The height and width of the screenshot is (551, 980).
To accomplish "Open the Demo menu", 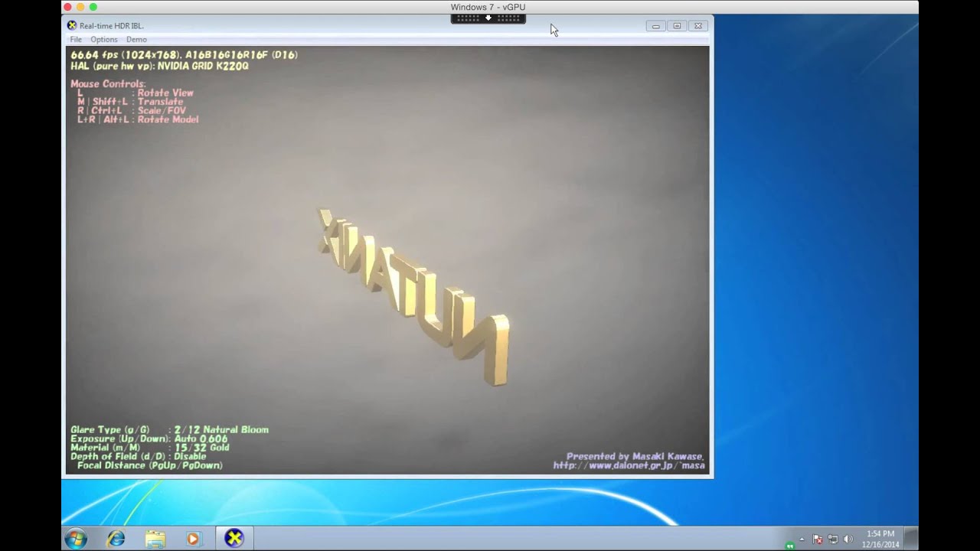I will coord(136,39).
